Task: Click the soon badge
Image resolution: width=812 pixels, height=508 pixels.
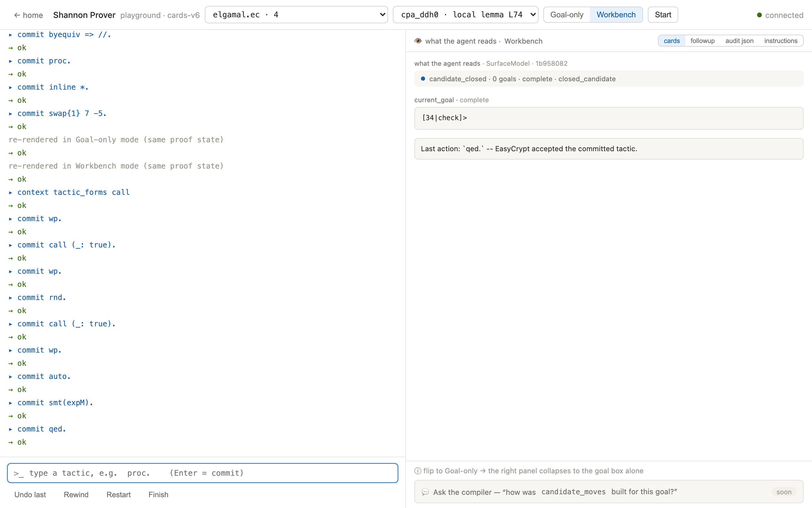Action: pos(783,492)
